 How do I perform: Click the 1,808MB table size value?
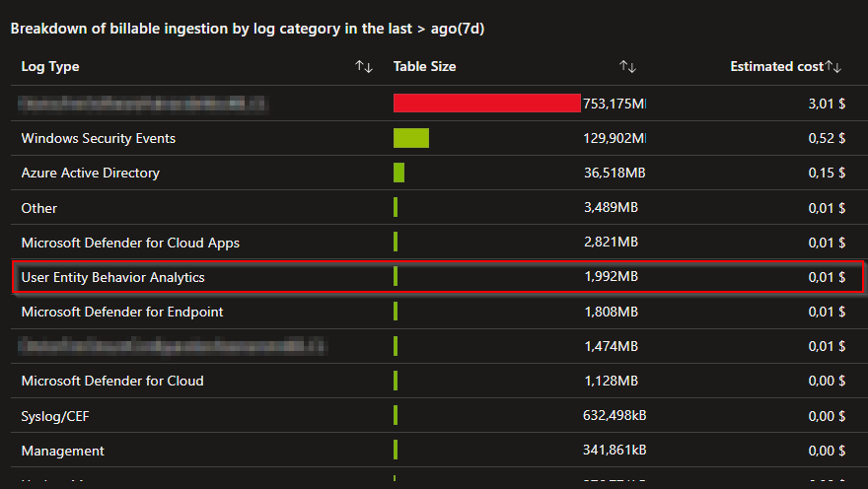(612, 312)
